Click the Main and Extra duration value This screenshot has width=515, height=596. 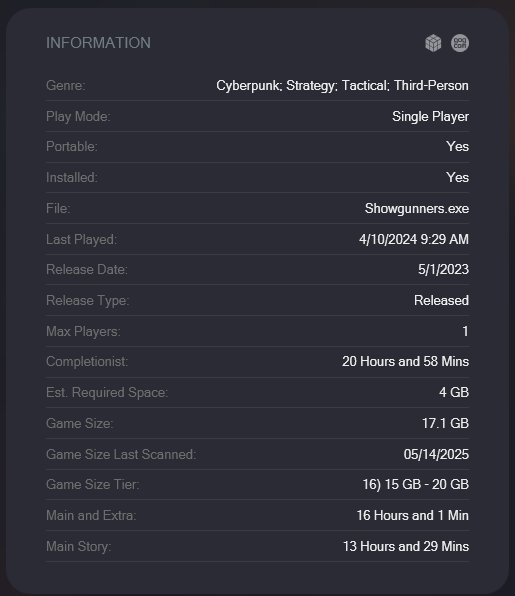(x=412, y=516)
